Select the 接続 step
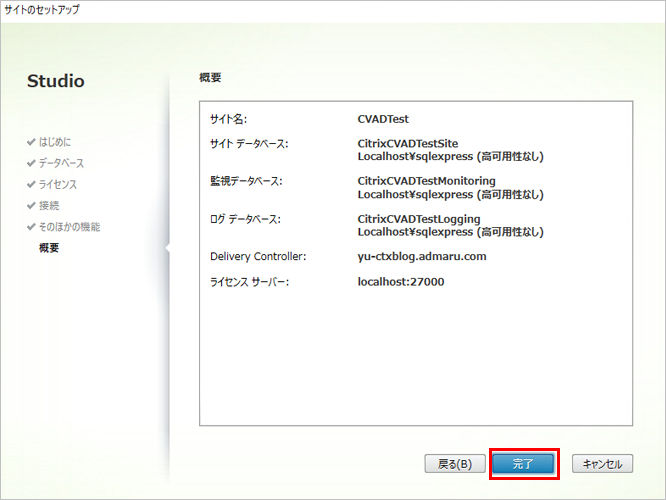666x500 pixels. [x=49, y=205]
